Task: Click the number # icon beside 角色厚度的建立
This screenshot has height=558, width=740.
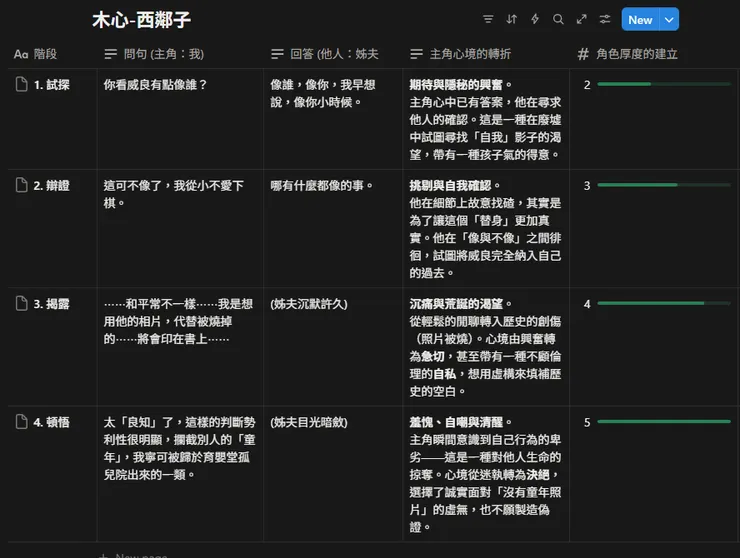Action: coord(583,54)
